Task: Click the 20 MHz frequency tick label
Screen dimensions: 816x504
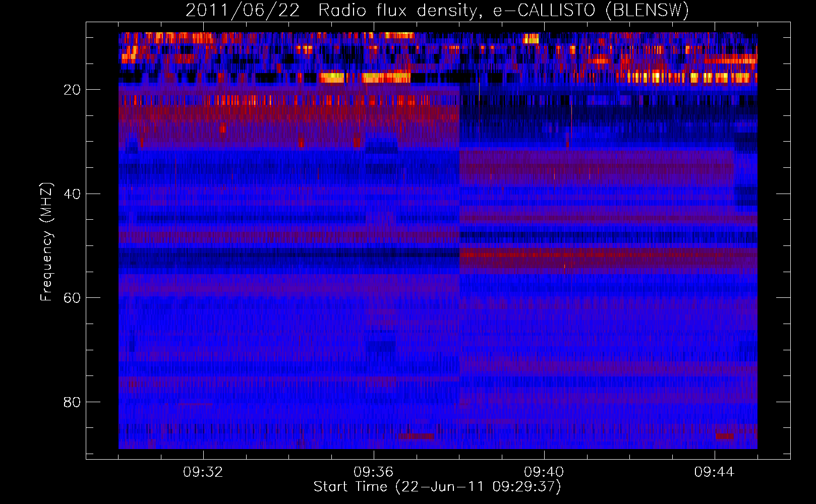Action: point(73,90)
